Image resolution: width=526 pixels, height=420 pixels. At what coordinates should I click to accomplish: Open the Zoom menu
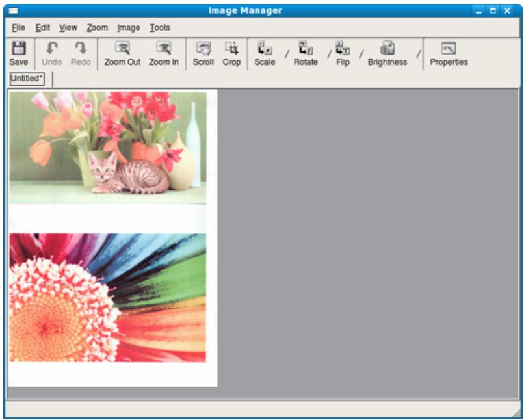pyautogui.click(x=98, y=29)
